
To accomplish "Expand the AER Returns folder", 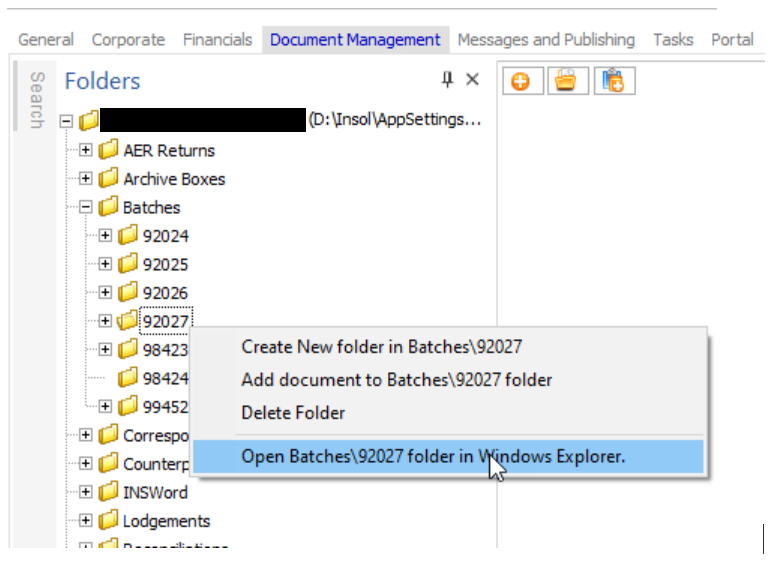I will pyautogui.click(x=86, y=151).
